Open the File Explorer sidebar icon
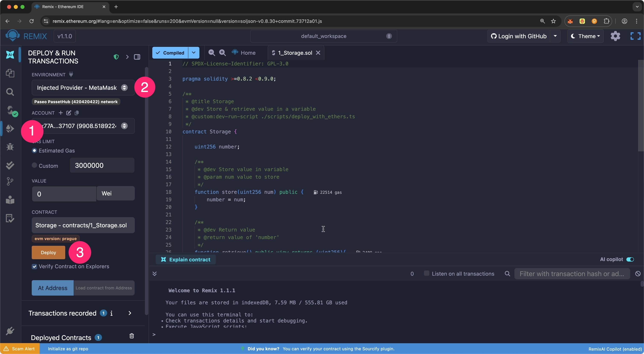Image resolution: width=644 pixels, height=354 pixels. point(10,73)
